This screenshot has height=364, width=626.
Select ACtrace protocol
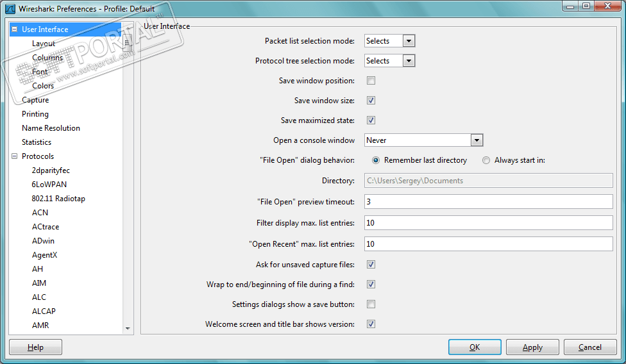(46, 226)
